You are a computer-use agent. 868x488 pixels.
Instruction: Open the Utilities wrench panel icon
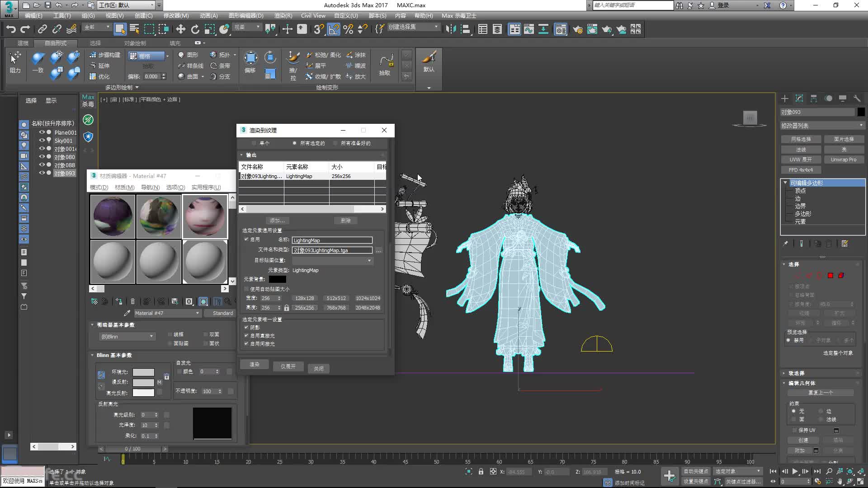click(857, 99)
